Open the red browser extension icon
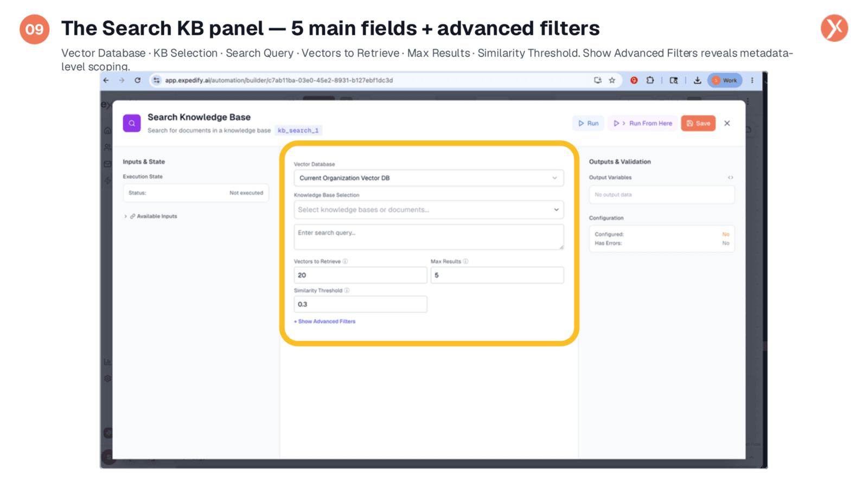 634,80
